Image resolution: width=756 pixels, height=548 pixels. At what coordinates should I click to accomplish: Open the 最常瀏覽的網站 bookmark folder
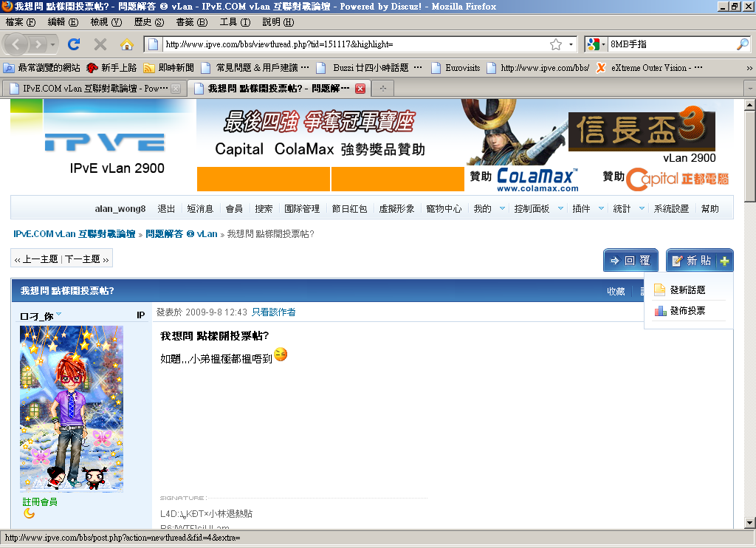point(42,68)
